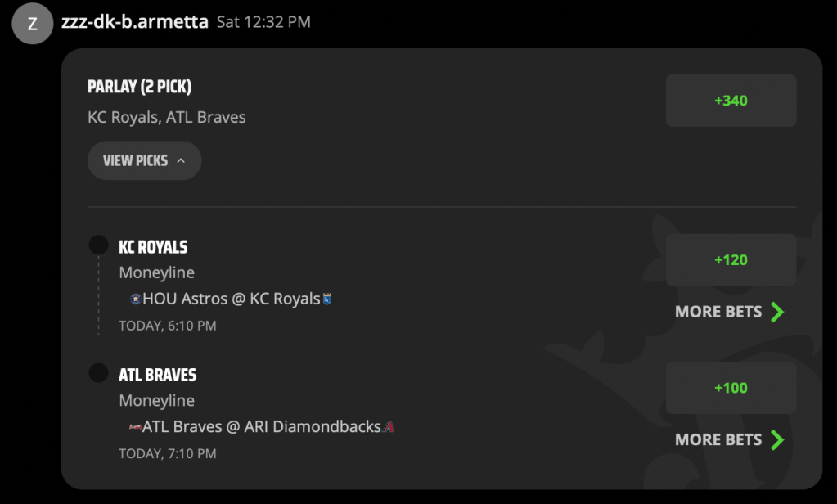Screen dimensions: 837x504
Task: Open More Bets for the Royals game
Action: click(729, 311)
